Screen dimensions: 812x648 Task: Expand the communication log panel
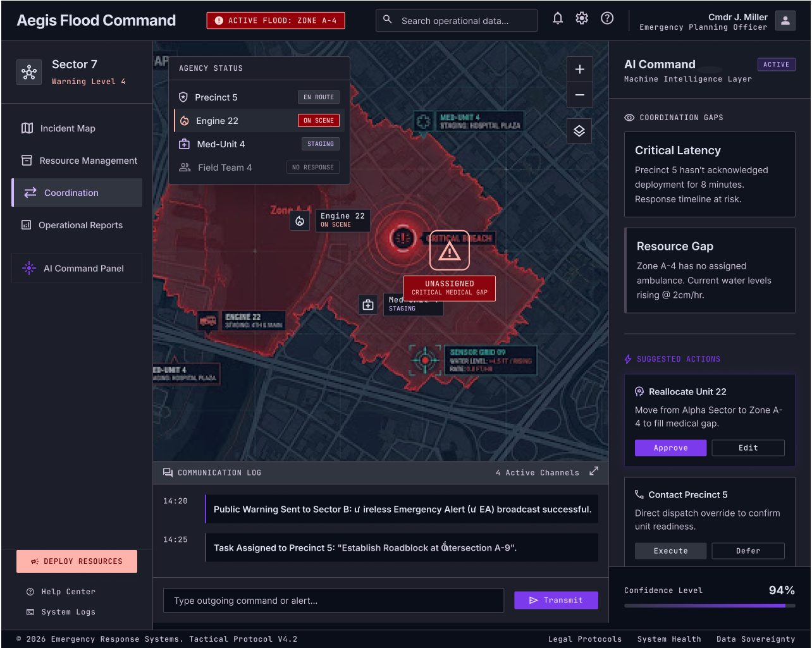click(594, 471)
